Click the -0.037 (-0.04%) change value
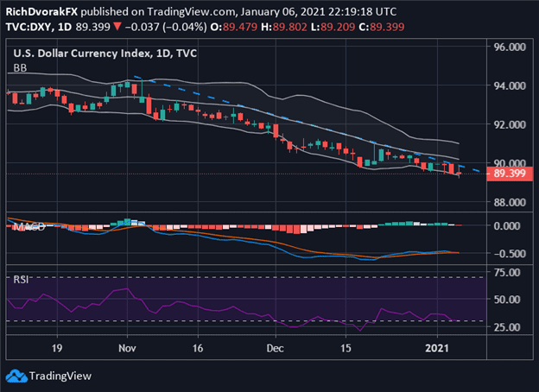The height and width of the screenshot is (392, 539). tap(166, 27)
